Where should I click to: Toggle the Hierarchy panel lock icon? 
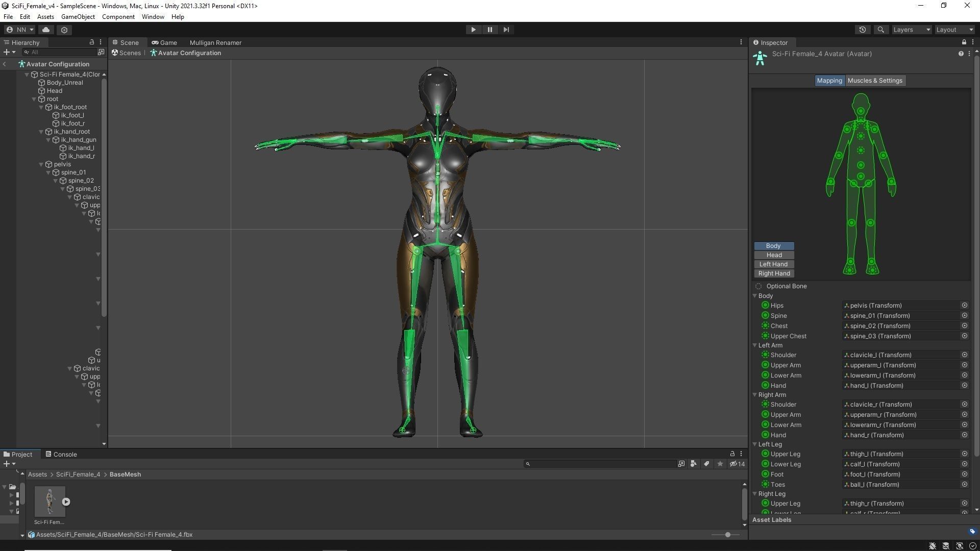coord(92,42)
